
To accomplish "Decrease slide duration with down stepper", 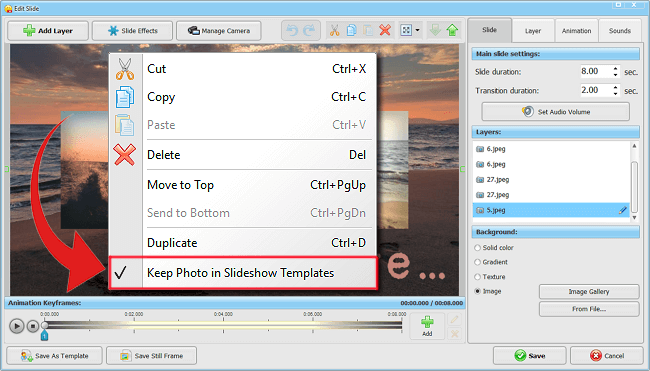I will [x=616, y=75].
